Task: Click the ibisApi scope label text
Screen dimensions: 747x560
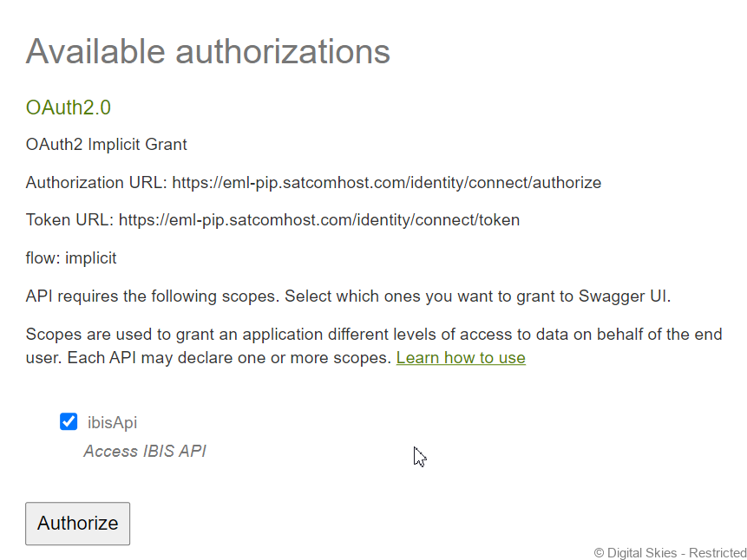Action: pyautogui.click(x=112, y=423)
